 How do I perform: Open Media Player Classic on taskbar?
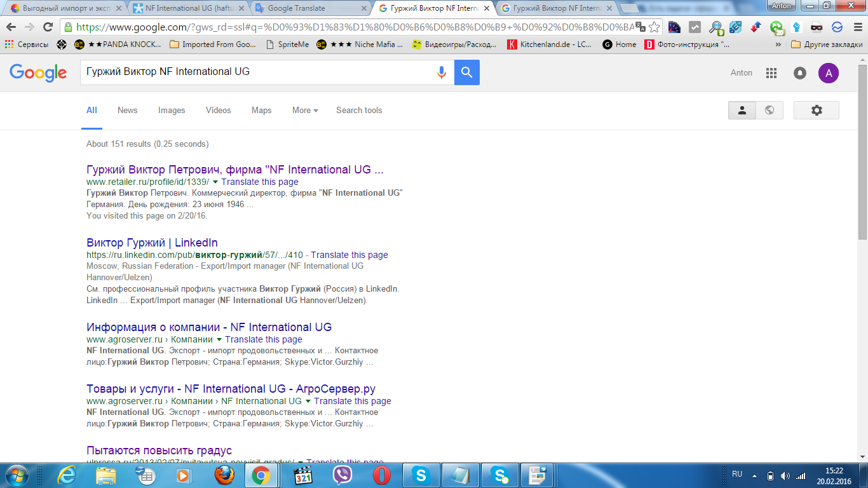click(303, 475)
